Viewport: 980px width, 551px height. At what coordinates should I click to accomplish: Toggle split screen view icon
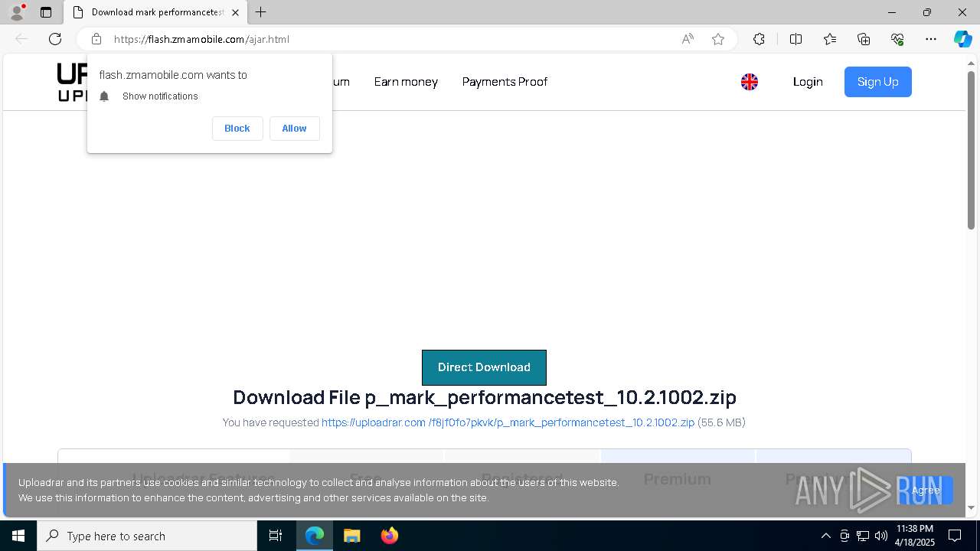(x=795, y=39)
